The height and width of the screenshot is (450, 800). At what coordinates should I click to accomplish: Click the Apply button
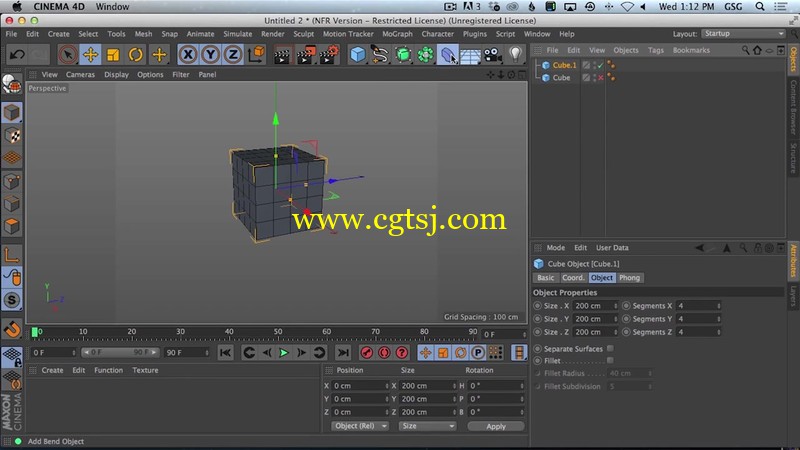[495, 426]
